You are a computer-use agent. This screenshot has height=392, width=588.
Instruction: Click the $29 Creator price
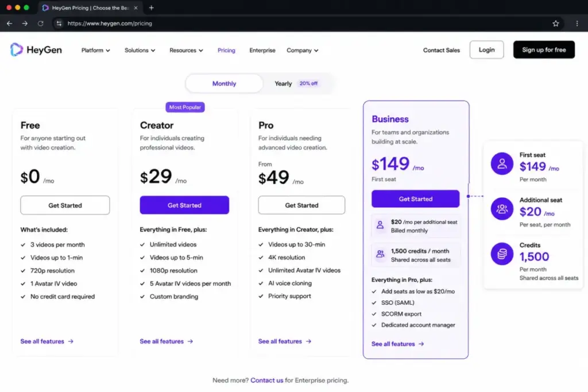tap(156, 177)
